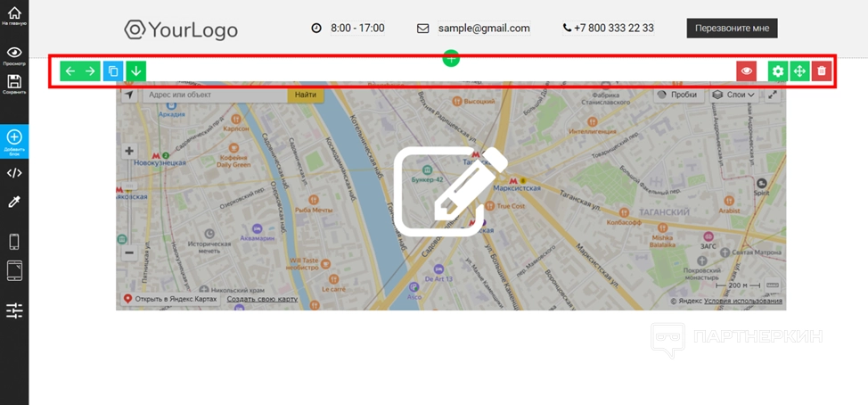
Task: Click Создать свою карту link
Action: point(262,299)
